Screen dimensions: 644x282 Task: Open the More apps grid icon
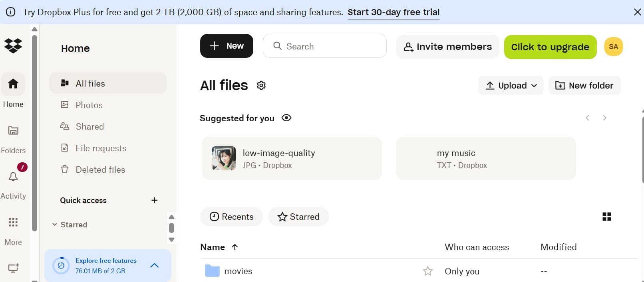click(x=13, y=222)
